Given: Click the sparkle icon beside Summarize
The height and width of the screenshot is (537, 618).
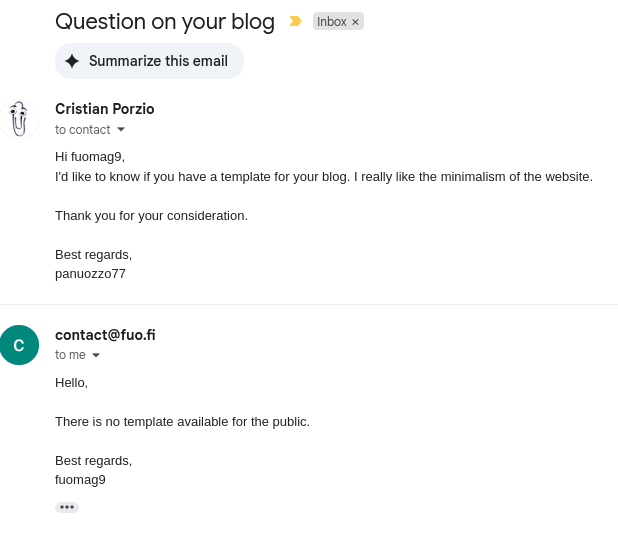Looking at the screenshot, I should (72, 61).
